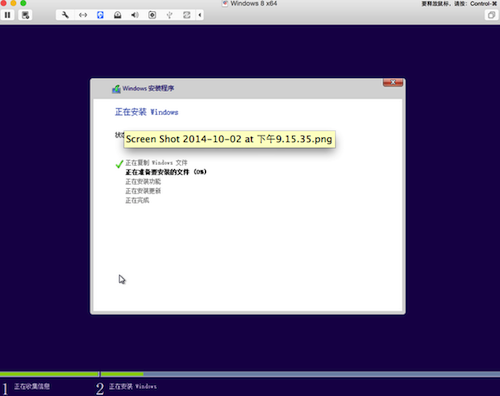Click the sharing sync arrows icon
The height and width of the screenshot is (396, 500).
coord(187,15)
